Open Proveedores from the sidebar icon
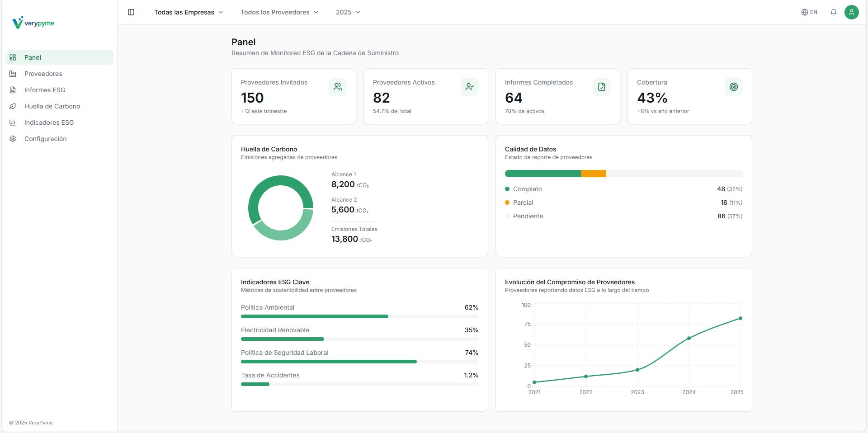Screen dimensions: 868x433 (12, 74)
